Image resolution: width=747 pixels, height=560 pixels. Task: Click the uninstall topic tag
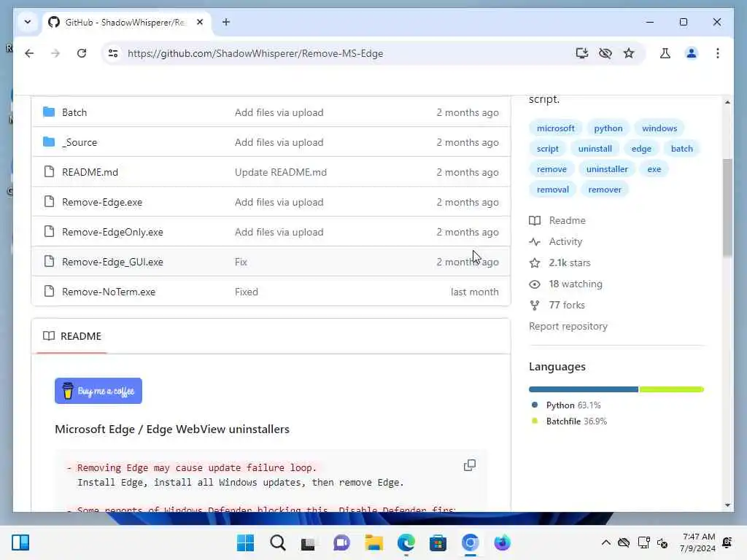click(595, 149)
